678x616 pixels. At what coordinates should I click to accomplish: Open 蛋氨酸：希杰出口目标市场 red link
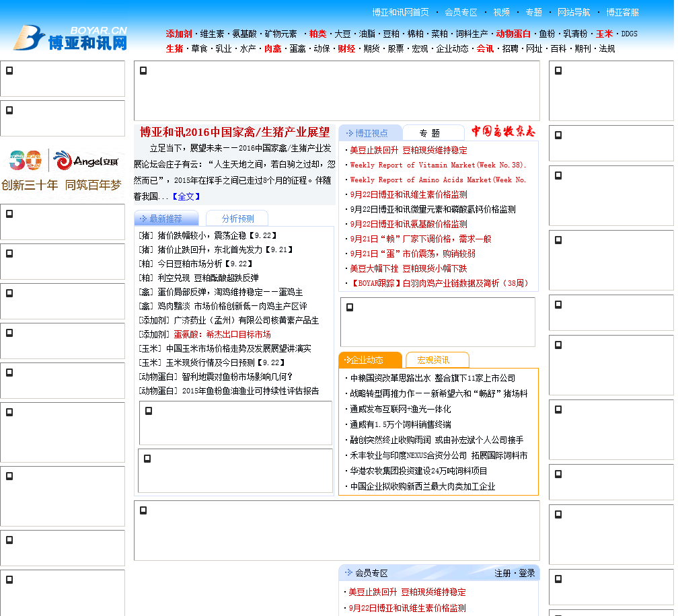[x=222, y=334]
